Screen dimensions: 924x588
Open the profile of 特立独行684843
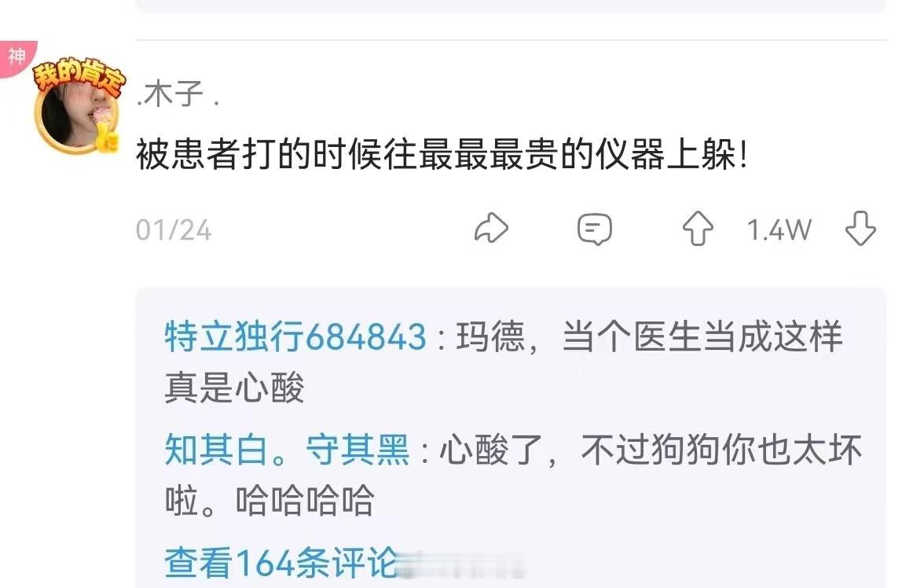[295, 336]
